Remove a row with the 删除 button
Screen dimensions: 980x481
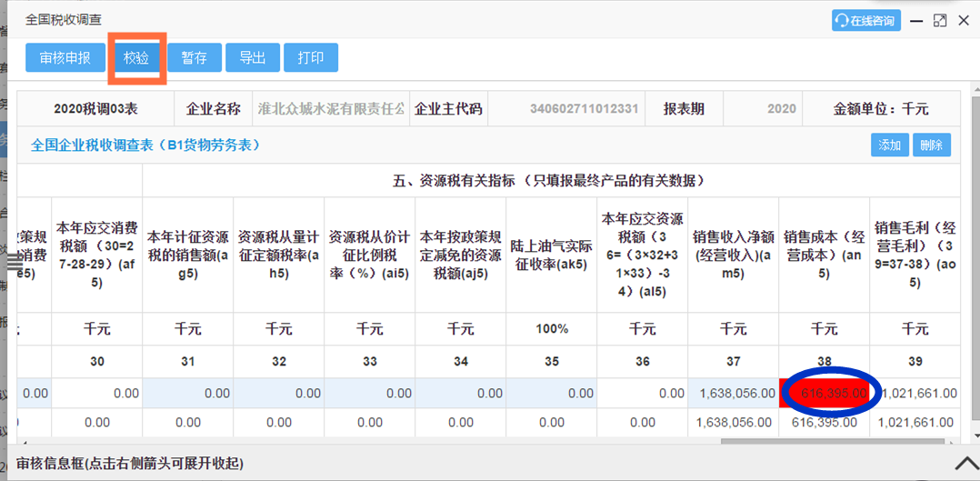pyautogui.click(x=931, y=145)
